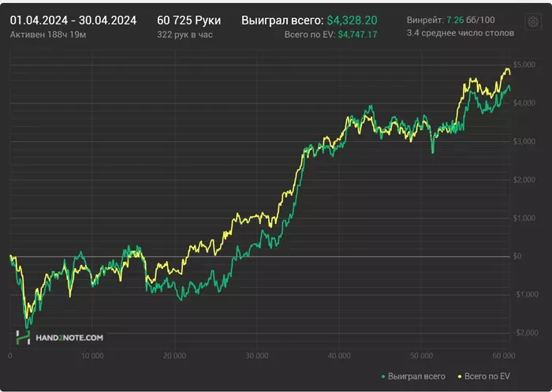Click the Hand2Note logo icon
The image size is (552, 392).
[x=23, y=338]
